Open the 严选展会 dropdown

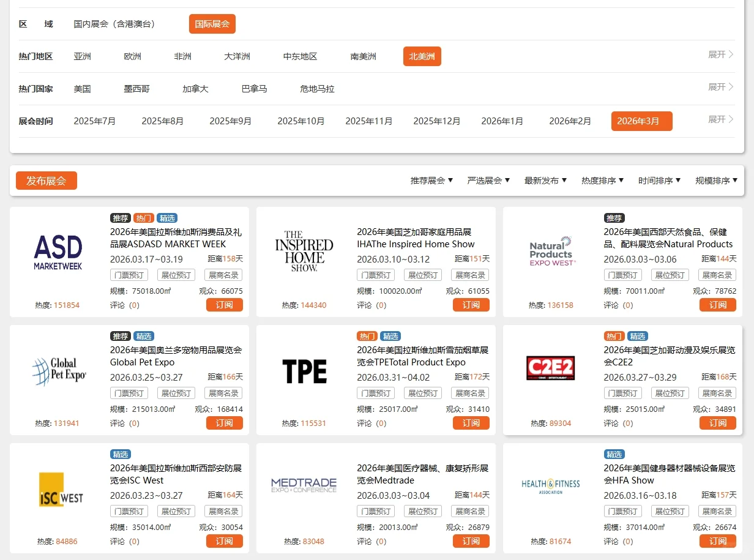pos(489,181)
